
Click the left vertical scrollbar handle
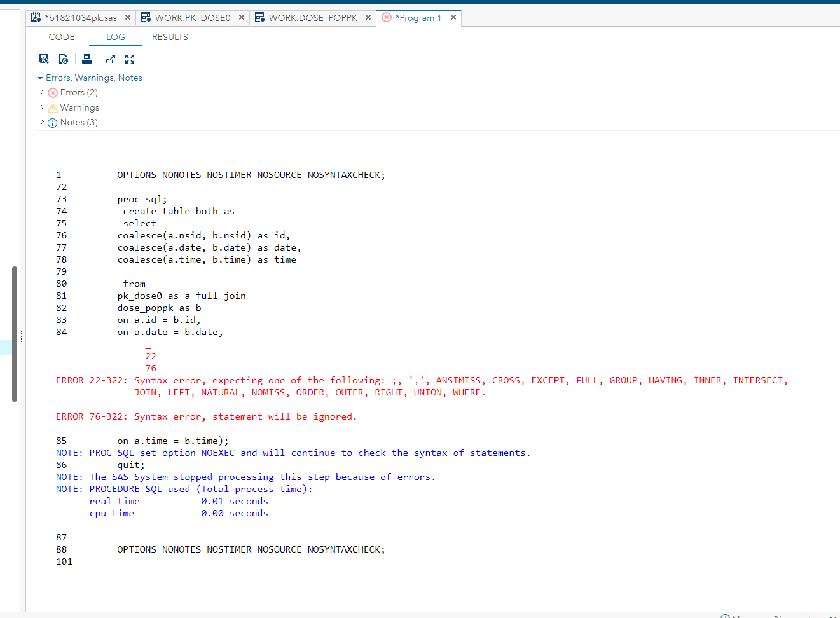14,331
